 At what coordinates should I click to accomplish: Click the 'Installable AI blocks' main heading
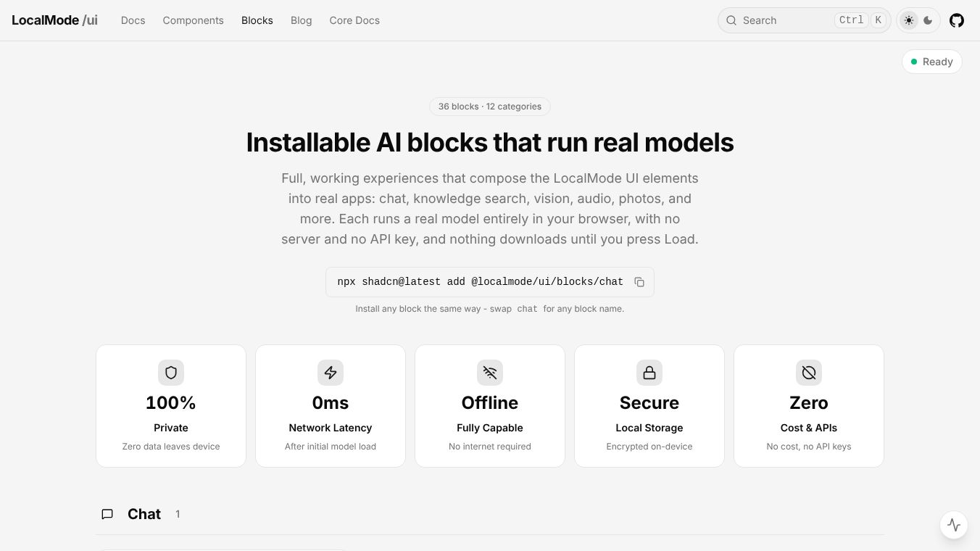490,142
